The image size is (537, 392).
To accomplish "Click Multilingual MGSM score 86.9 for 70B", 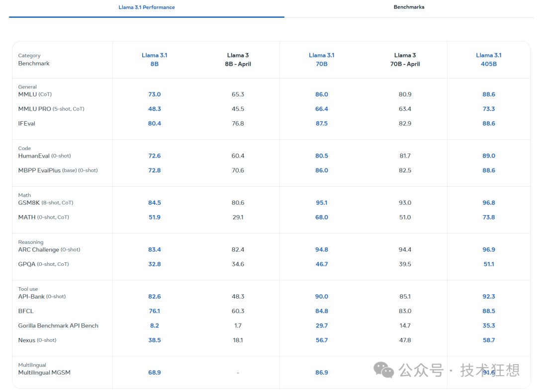I will [x=322, y=373].
